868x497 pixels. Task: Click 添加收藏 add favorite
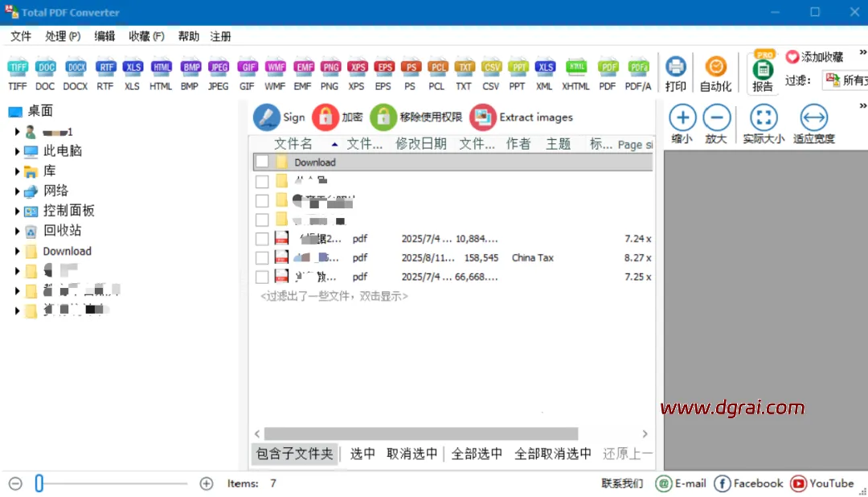pyautogui.click(x=815, y=56)
